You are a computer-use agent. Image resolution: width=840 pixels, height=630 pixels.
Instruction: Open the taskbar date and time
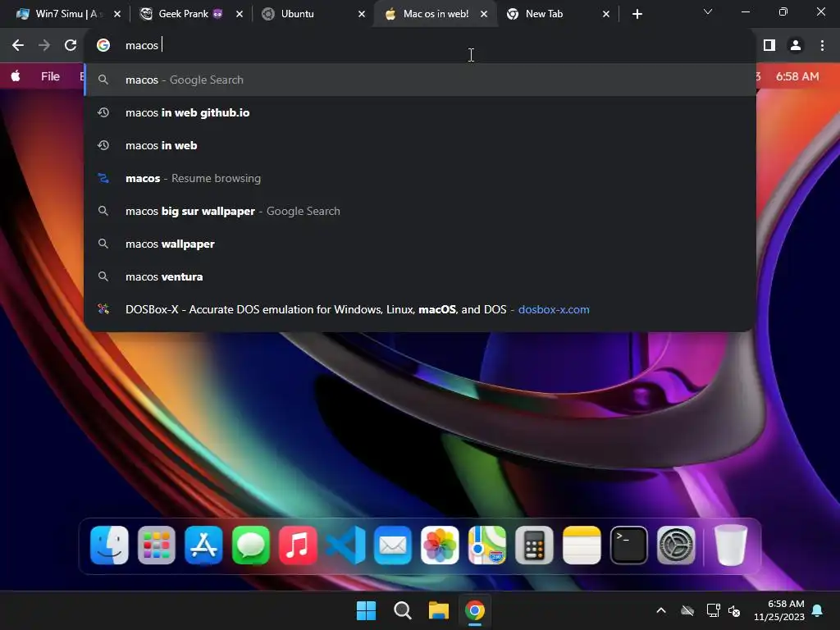(779, 610)
